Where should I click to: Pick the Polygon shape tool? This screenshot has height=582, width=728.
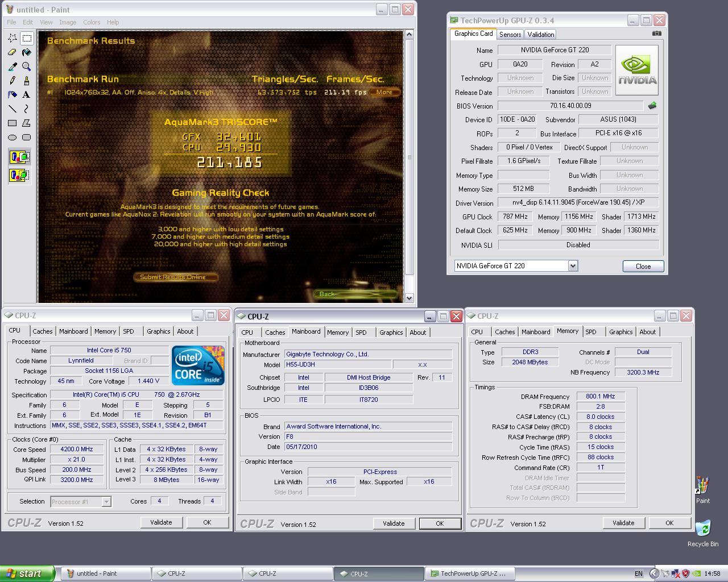pos(27,123)
